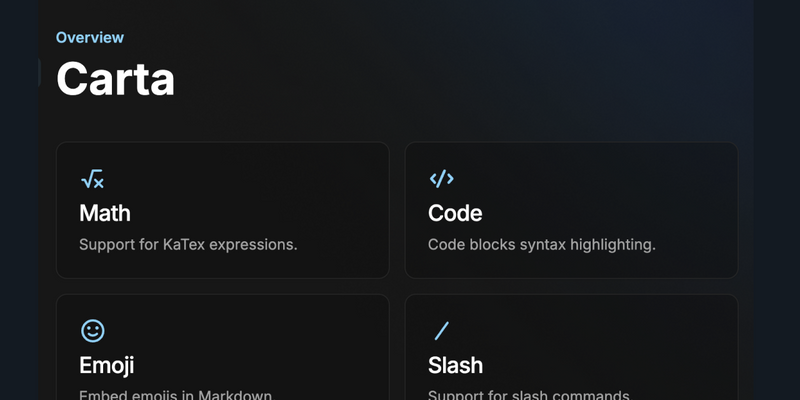Click "Embed emojis in Markdown" description text

tap(177, 395)
